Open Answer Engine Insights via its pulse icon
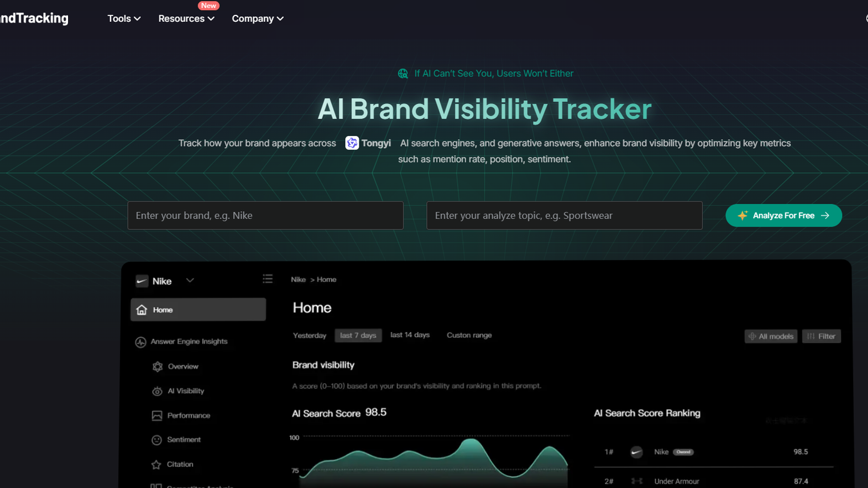Viewport: 868px width, 488px height. pos(141,341)
